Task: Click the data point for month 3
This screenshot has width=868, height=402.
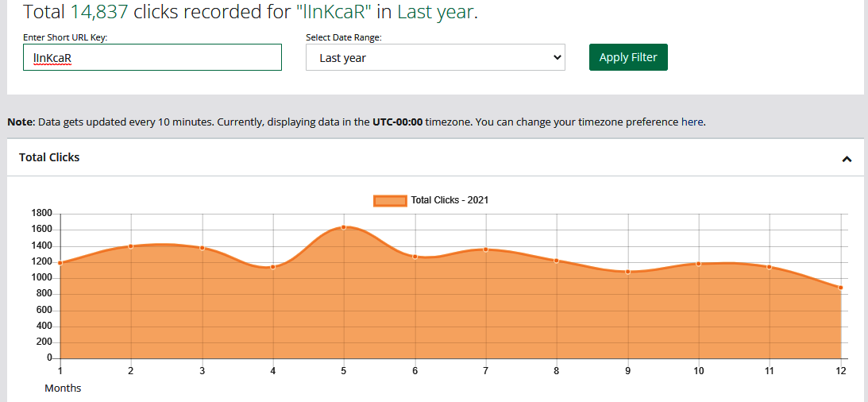Action: pyautogui.click(x=202, y=248)
